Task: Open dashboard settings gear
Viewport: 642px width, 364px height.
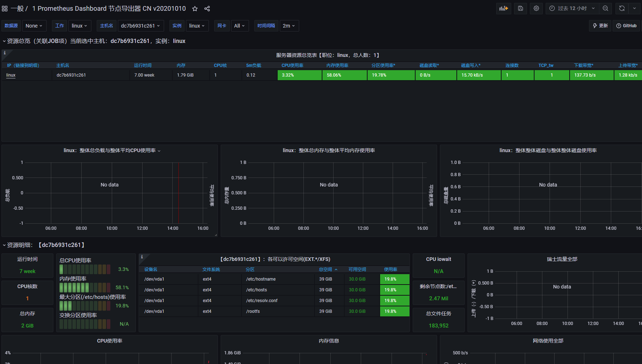Action: click(536, 8)
